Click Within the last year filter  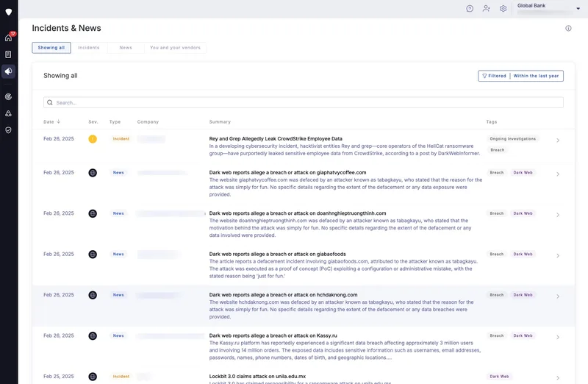(x=537, y=76)
